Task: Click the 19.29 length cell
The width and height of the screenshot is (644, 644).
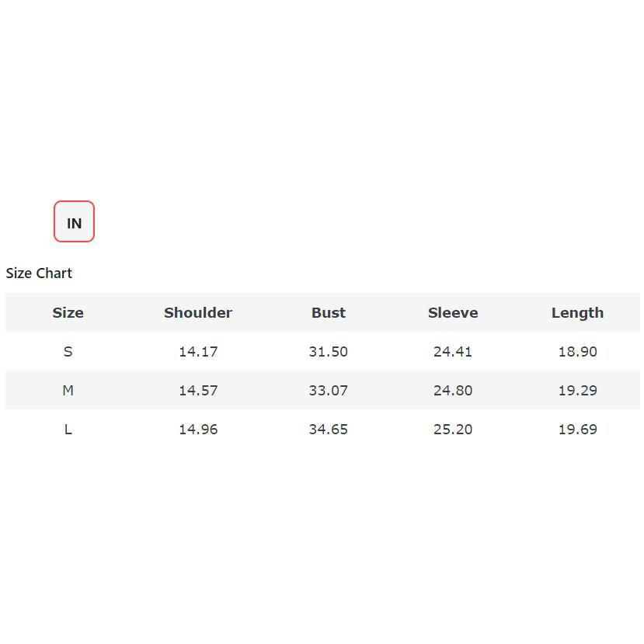Action: 577,391
